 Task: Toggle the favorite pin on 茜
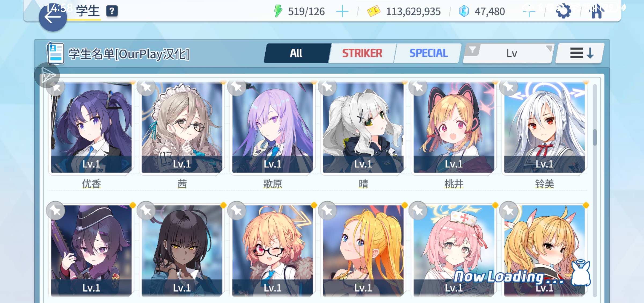(146, 87)
